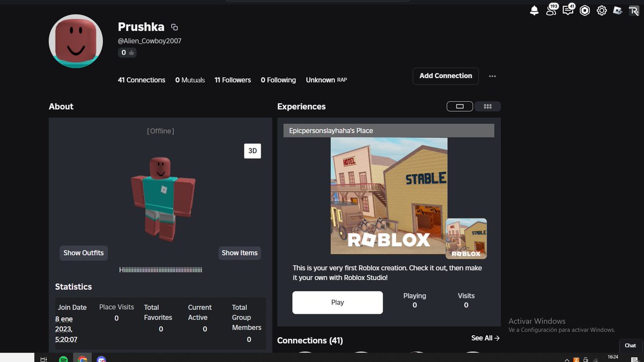Click the Play button for the experience

338,302
